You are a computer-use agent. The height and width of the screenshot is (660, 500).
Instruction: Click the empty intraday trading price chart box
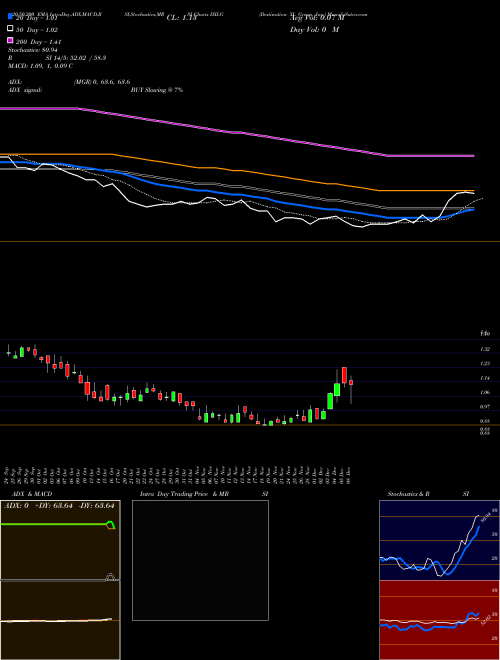click(x=200, y=560)
